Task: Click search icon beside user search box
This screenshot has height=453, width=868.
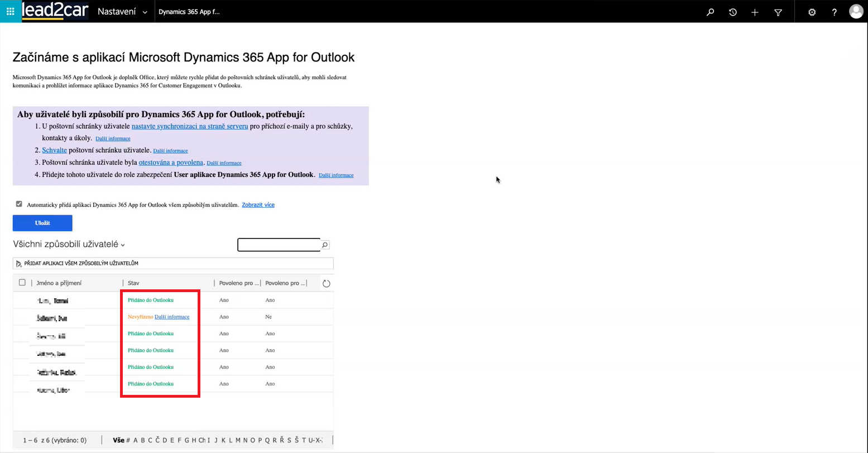Action: pyautogui.click(x=325, y=245)
